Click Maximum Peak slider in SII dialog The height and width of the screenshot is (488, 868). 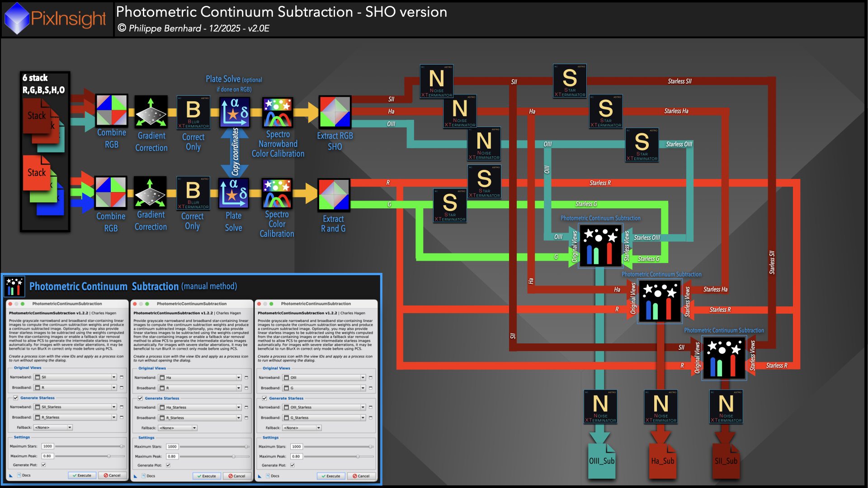point(108,456)
